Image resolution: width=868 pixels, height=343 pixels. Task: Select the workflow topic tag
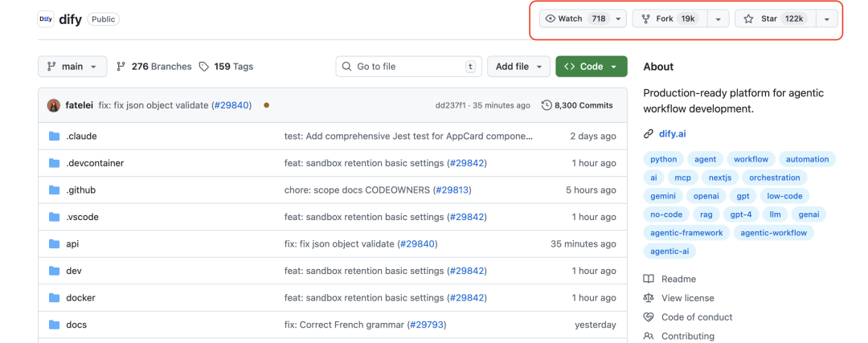coord(751,159)
